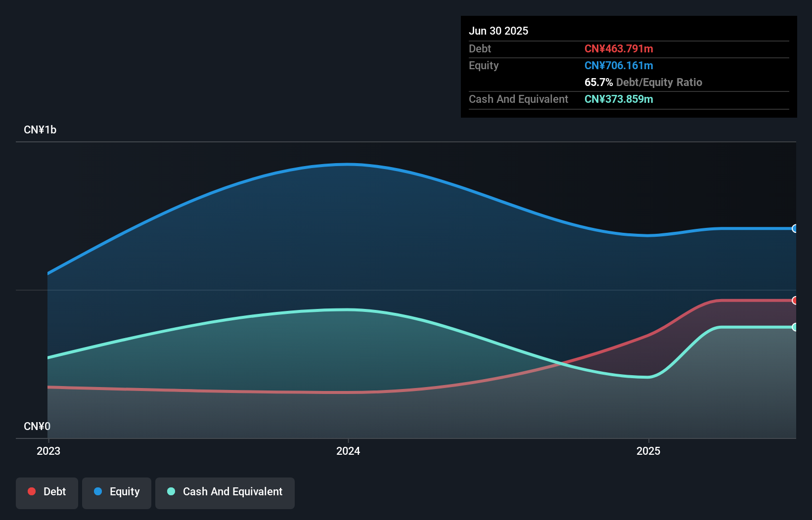This screenshot has height=520, width=812.
Task: Open the Debt/Equity Ratio details
Action: pyautogui.click(x=643, y=82)
